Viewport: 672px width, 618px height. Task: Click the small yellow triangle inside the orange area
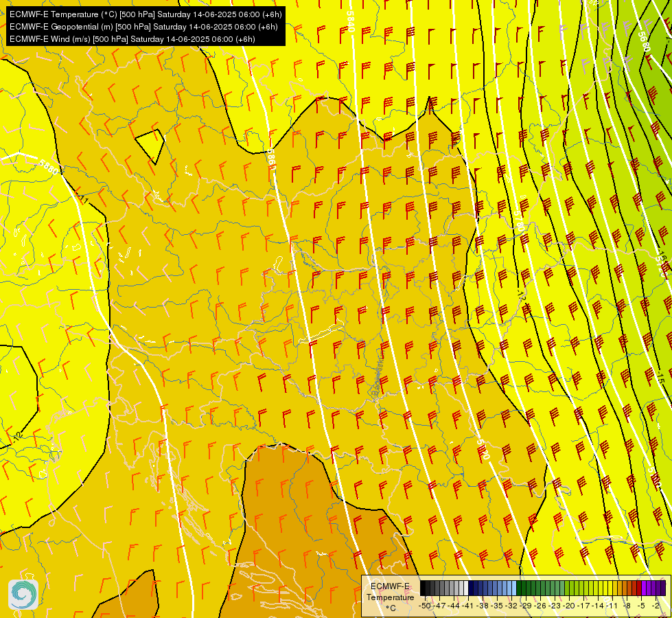[150, 146]
